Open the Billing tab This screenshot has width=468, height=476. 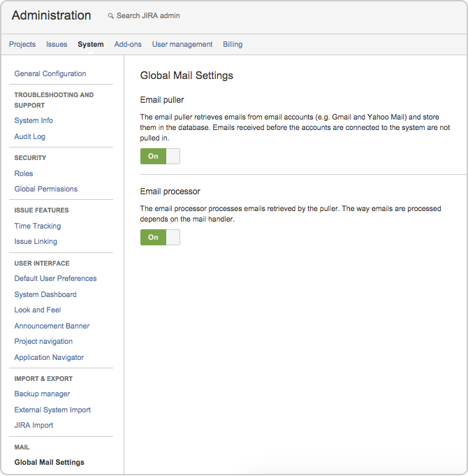233,44
